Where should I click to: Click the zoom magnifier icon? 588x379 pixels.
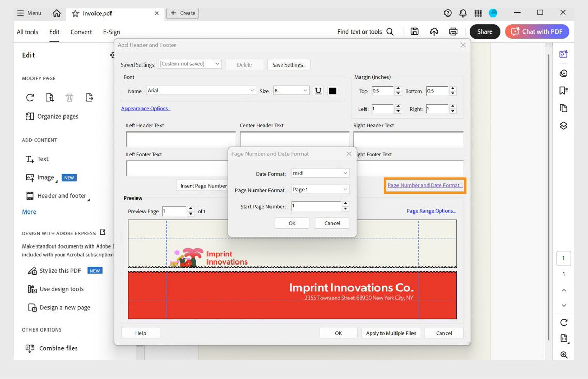[564, 355]
